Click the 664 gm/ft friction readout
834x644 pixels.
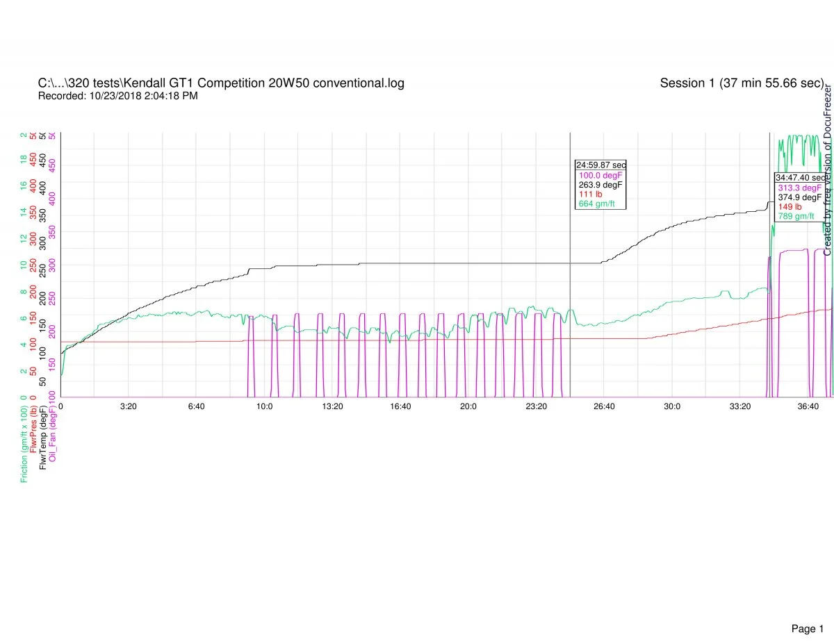click(591, 204)
